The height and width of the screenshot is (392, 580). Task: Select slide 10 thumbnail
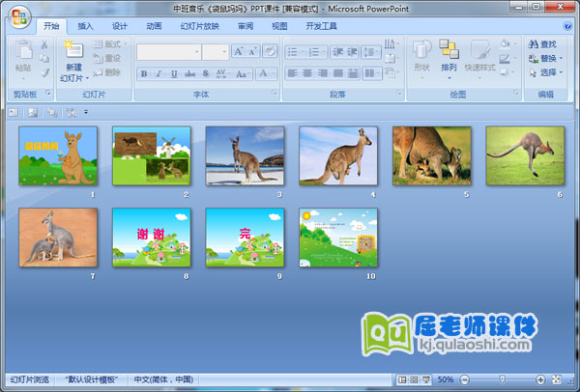point(338,238)
